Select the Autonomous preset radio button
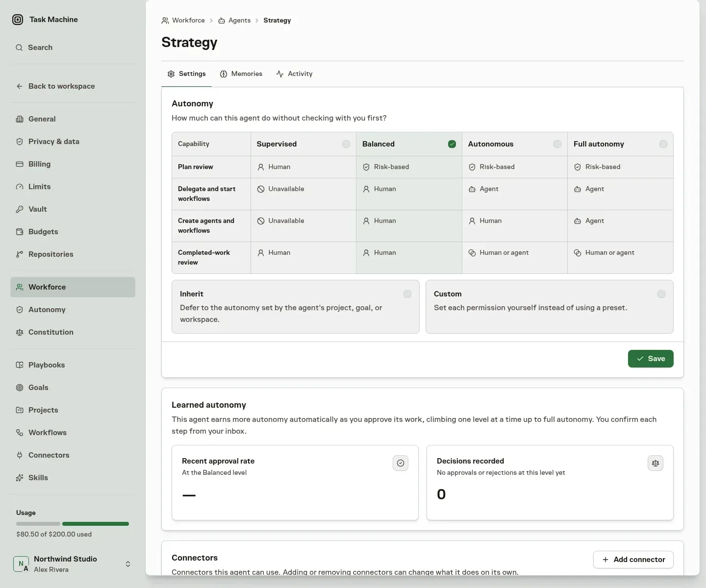Image resolution: width=706 pixels, height=588 pixels. (557, 144)
